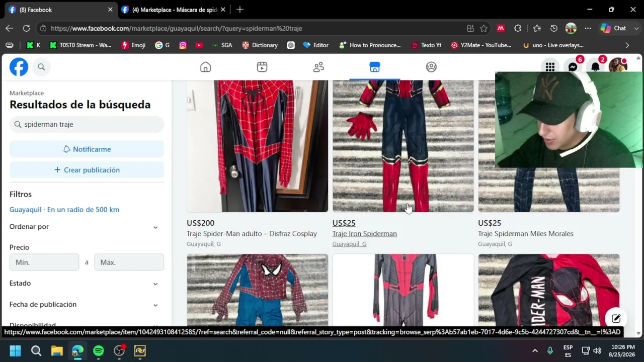Image resolution: width=644 pixels, height=362 pixels.
Task: Bookmark this page with the star
Action: point(484,29)
